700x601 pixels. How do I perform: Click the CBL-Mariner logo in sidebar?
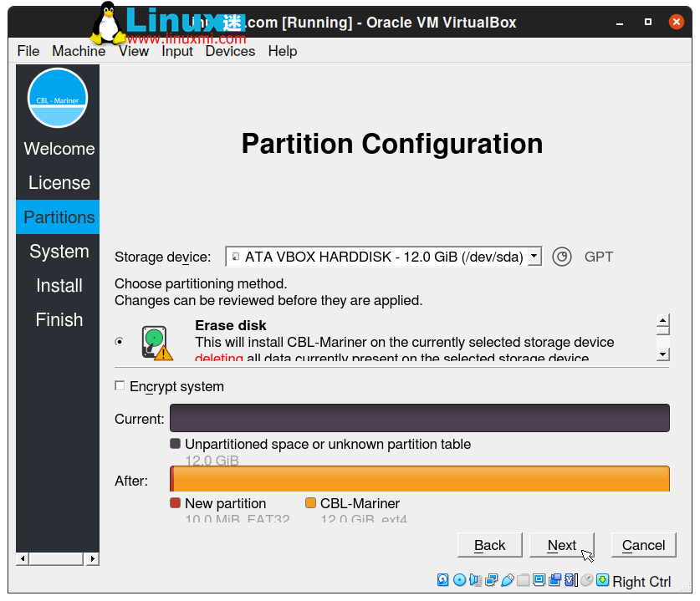tap(58, 98)
